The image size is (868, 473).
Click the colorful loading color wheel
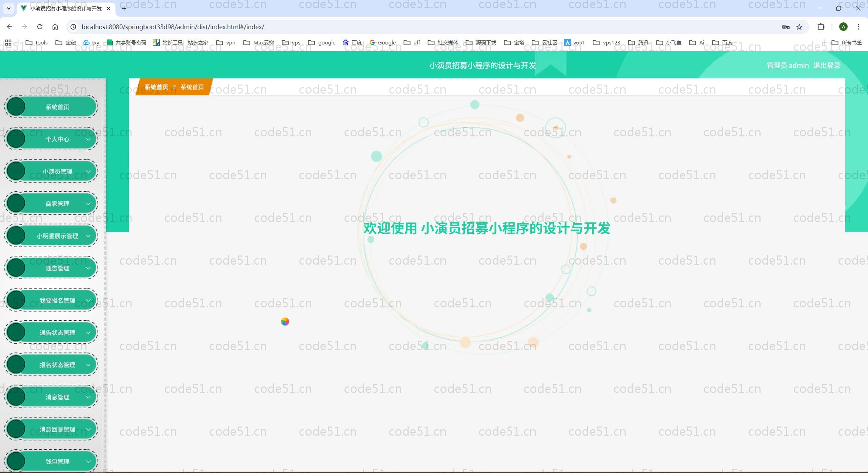(285, 321)
